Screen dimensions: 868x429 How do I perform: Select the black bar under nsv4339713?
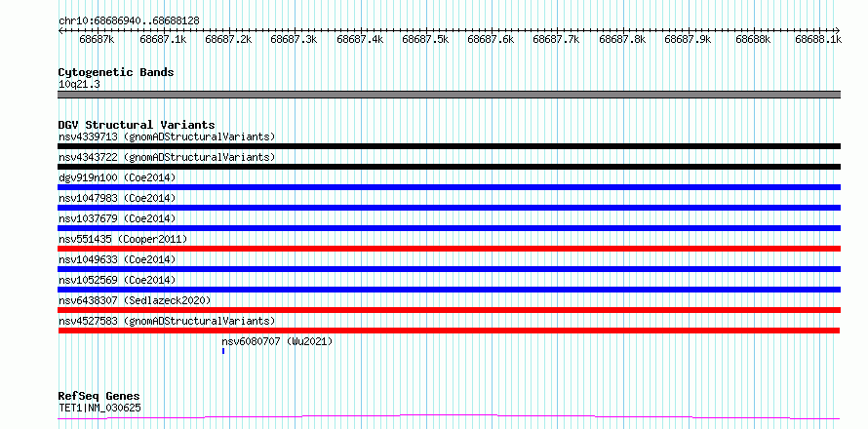449,146
